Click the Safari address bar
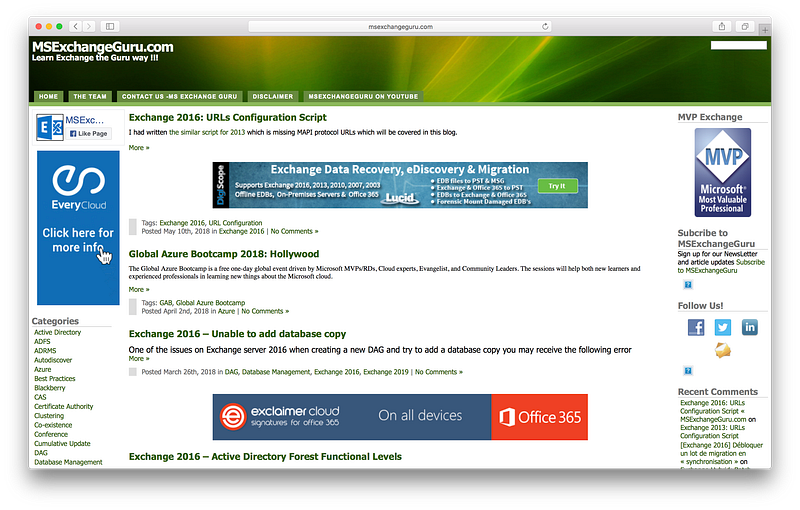 400,27
